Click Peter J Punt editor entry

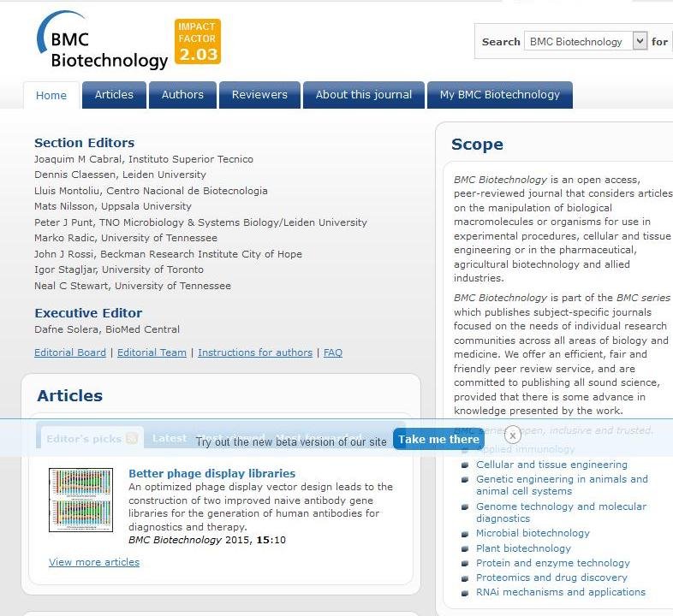point(201,222)
